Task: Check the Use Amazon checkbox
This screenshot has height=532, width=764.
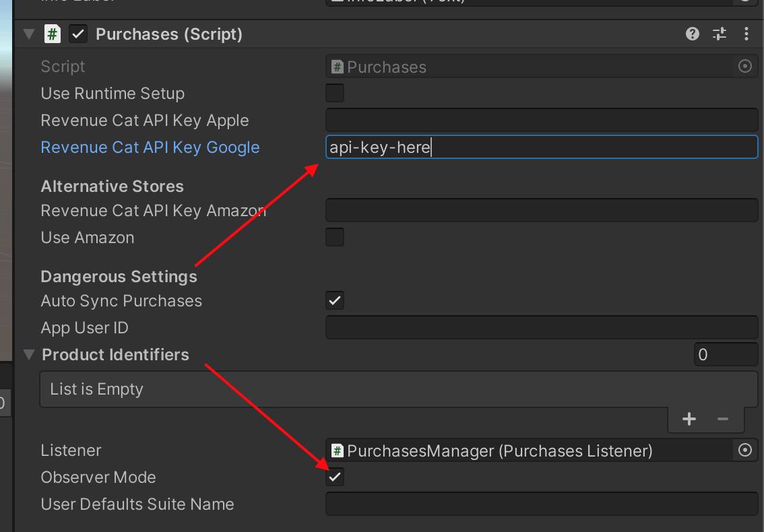Action: [335, 237]
